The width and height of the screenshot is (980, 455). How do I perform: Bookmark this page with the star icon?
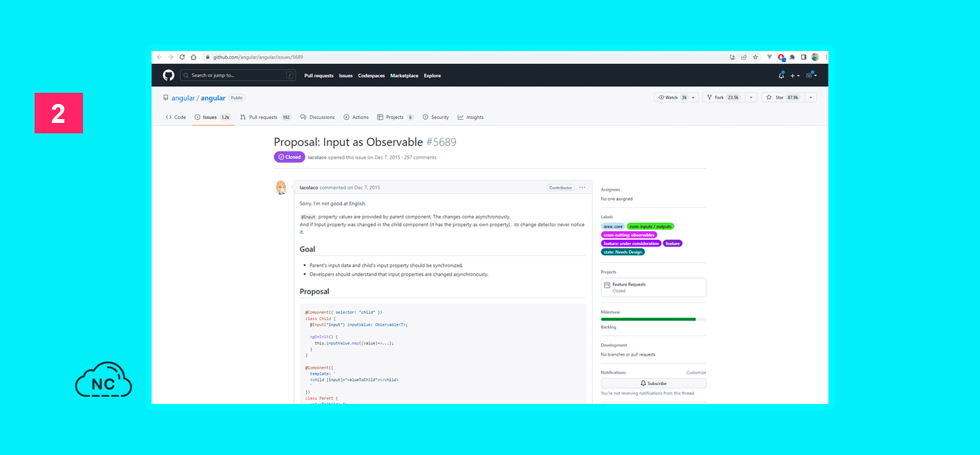[755, 57]
